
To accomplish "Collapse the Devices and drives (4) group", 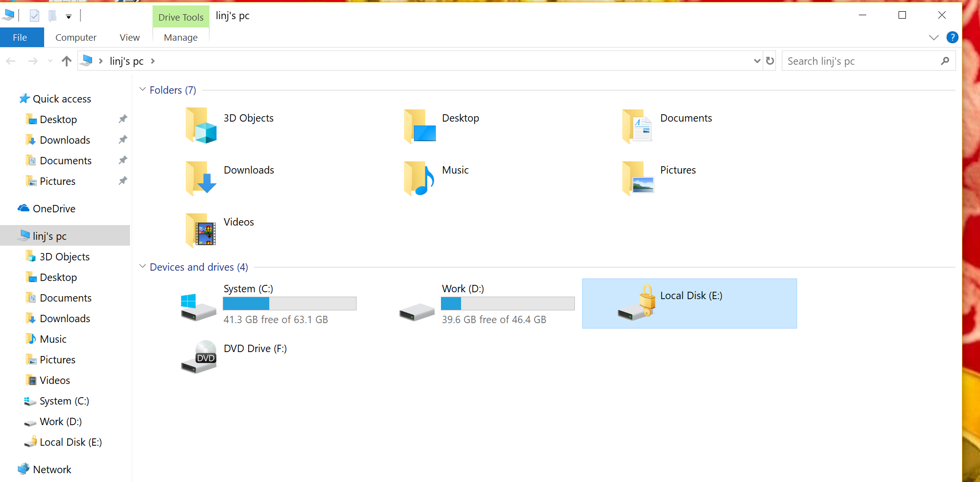I will coord(142,267).
